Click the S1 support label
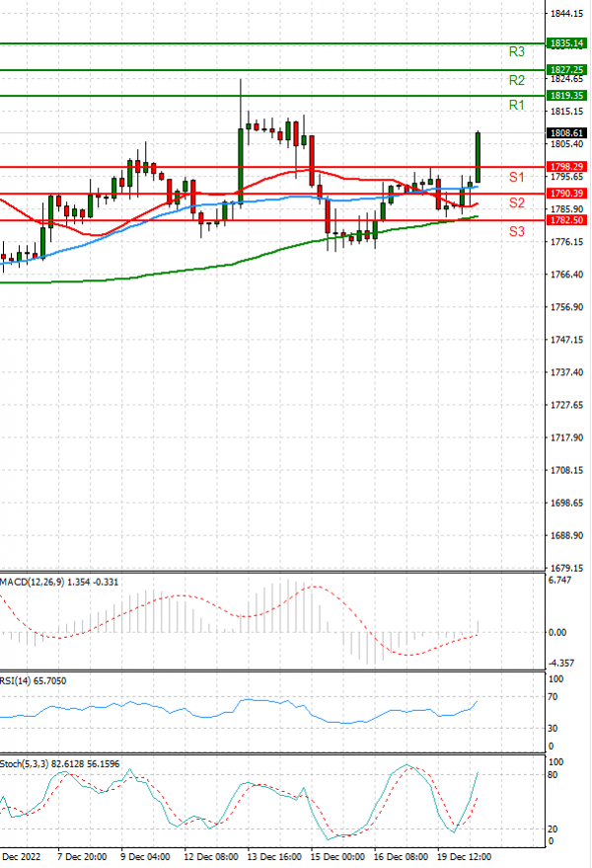The width and height of the screenshot is (592, 868). tap(516, 177)
